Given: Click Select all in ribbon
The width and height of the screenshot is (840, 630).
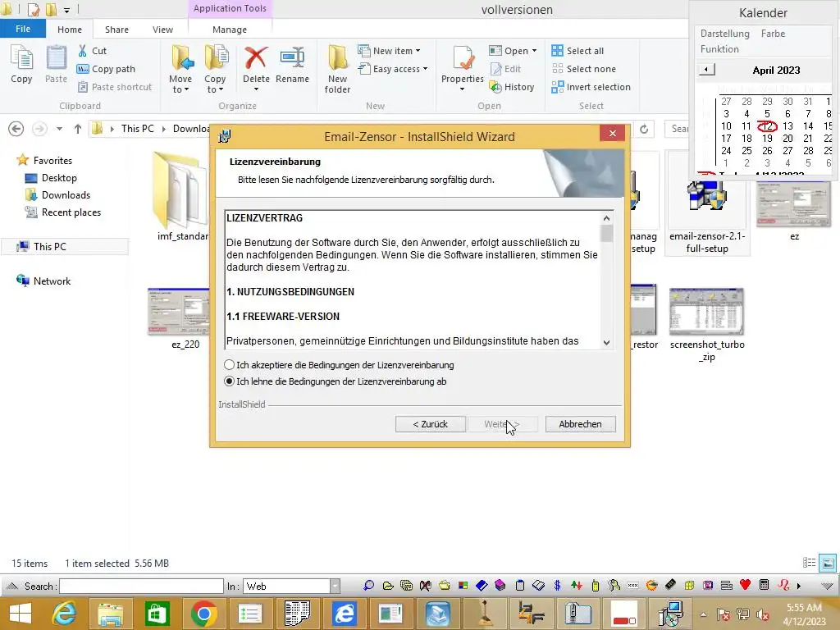Looking at the screenshot, I should [x=577, y=51].
